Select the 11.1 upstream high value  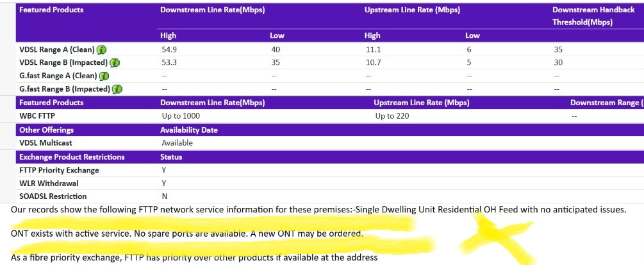pyautogui.click(x=373, y=50)
